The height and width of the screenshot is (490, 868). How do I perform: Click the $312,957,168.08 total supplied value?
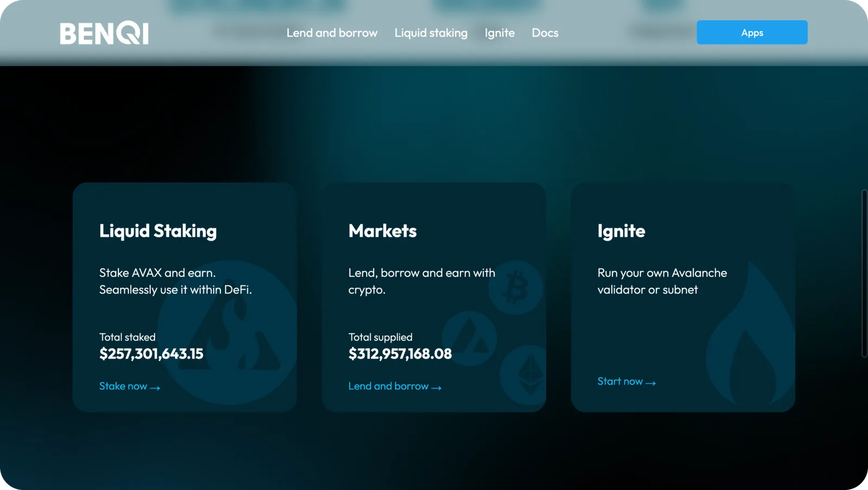tap(400, 354)
